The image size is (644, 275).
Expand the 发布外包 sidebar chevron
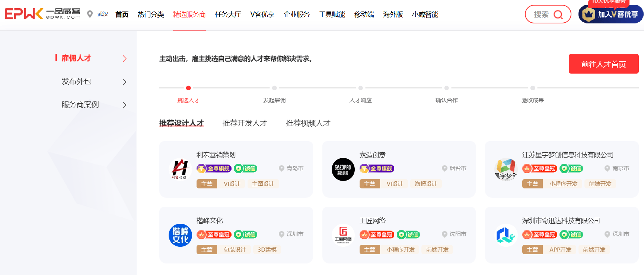(125, 82)
